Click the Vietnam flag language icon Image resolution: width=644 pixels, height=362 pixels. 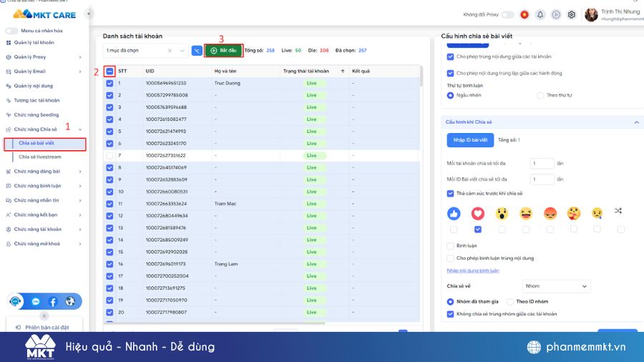point(524,15)
